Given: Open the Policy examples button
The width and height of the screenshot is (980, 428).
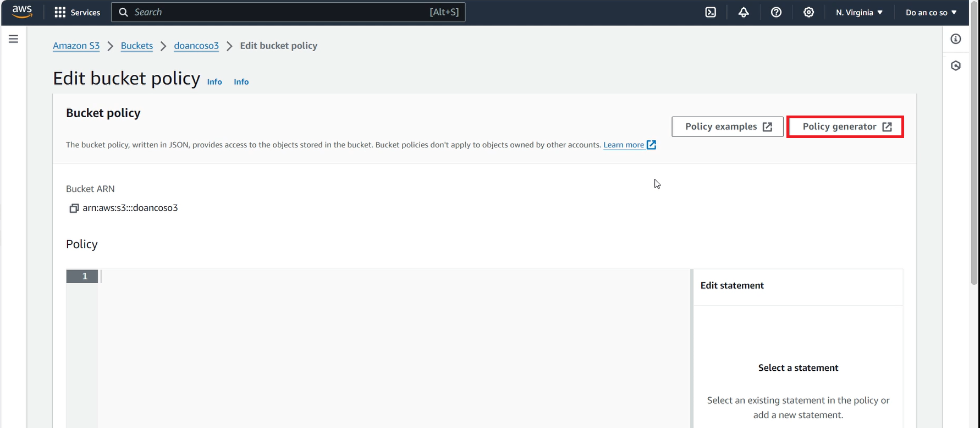Looking at the screenshot, I should tap(728, 127).
